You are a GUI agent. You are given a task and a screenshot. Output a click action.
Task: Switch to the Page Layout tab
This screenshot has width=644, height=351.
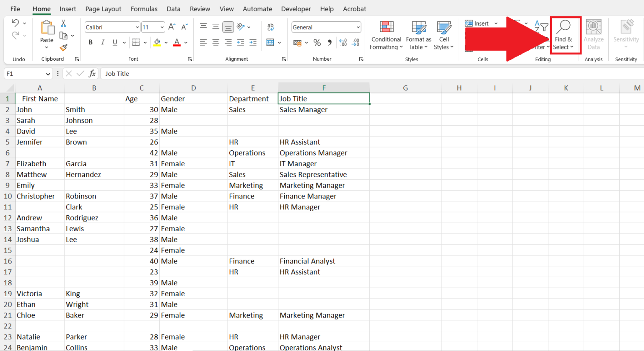(x=103, y=9)
